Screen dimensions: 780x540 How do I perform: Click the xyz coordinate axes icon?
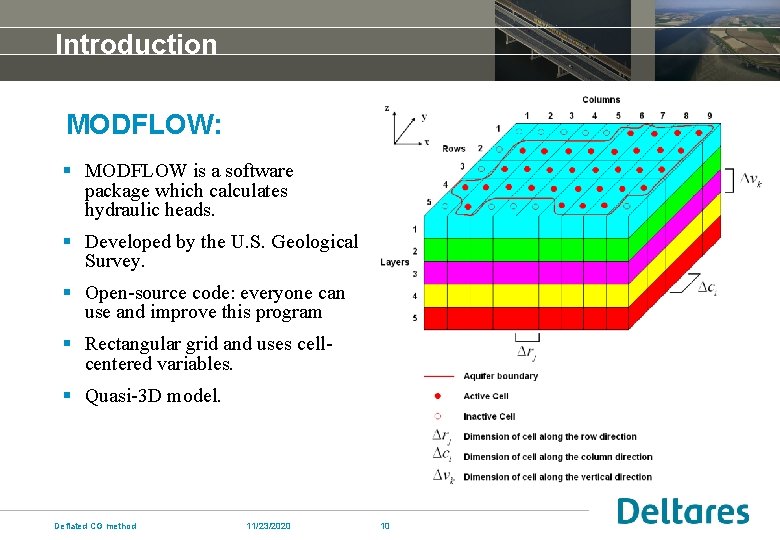coord(407,127)
